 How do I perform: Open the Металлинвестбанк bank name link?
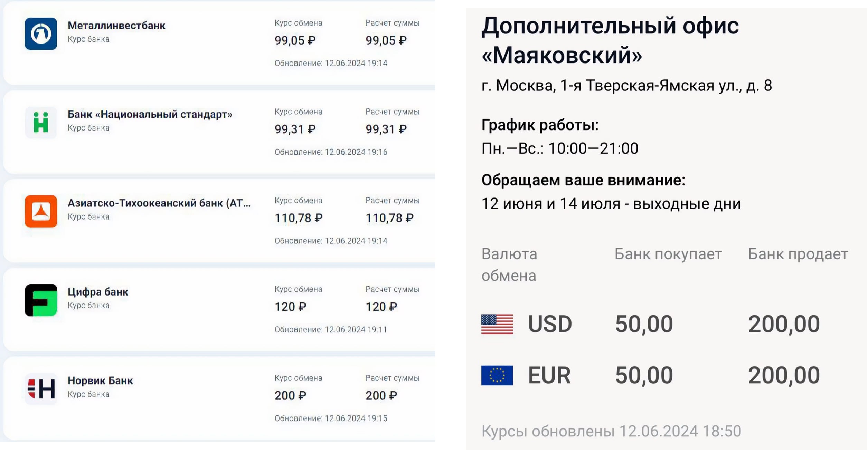point(116,26)
